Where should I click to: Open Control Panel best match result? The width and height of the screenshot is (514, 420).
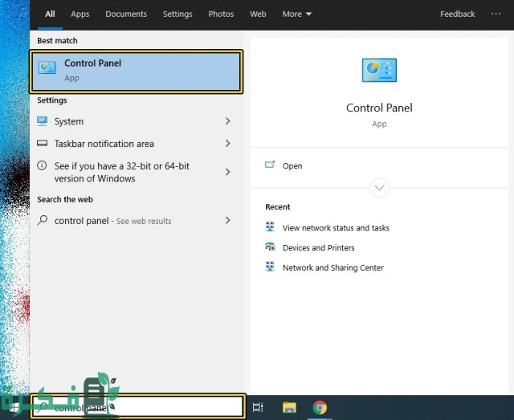pos(135,71)
